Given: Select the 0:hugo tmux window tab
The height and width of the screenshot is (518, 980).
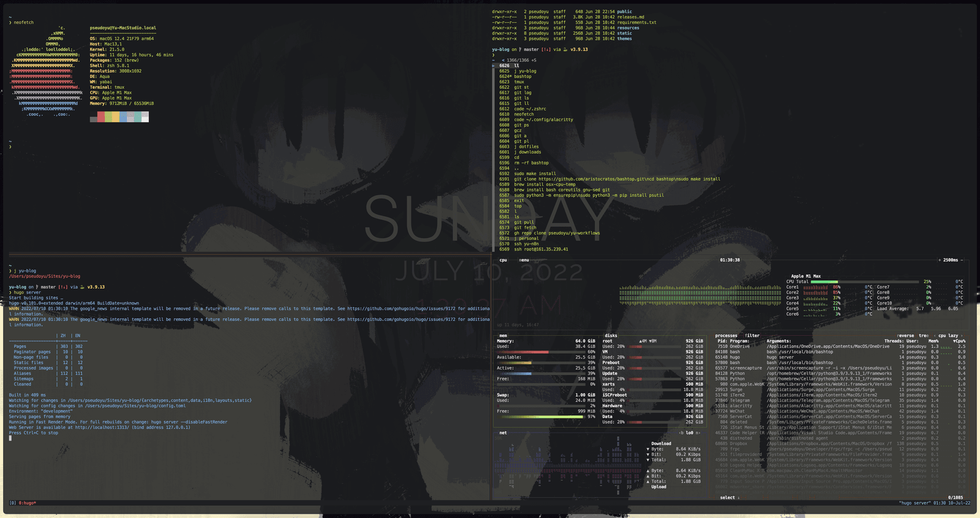Looking at the screenshot, I should [x=28, y=503].
